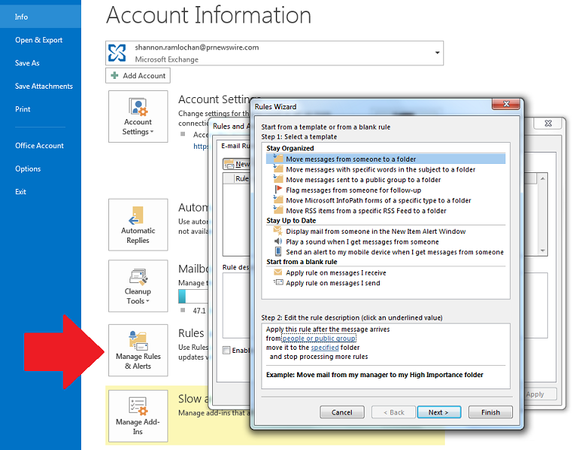Click the Microsoft Exchange account icon
Screen dimensions: 585x450
point(117,53)
